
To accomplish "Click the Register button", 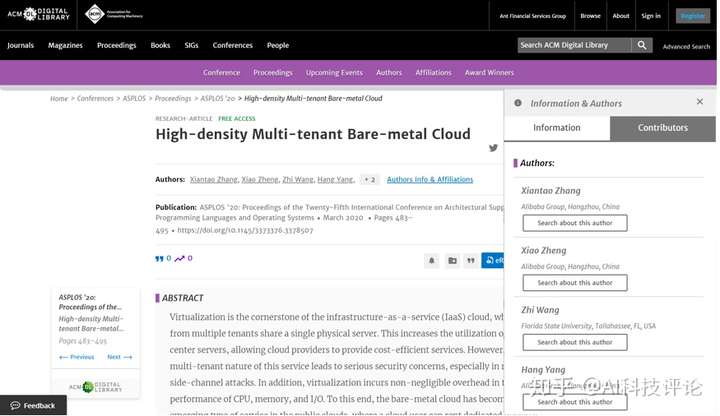I will tap(692, 16).
